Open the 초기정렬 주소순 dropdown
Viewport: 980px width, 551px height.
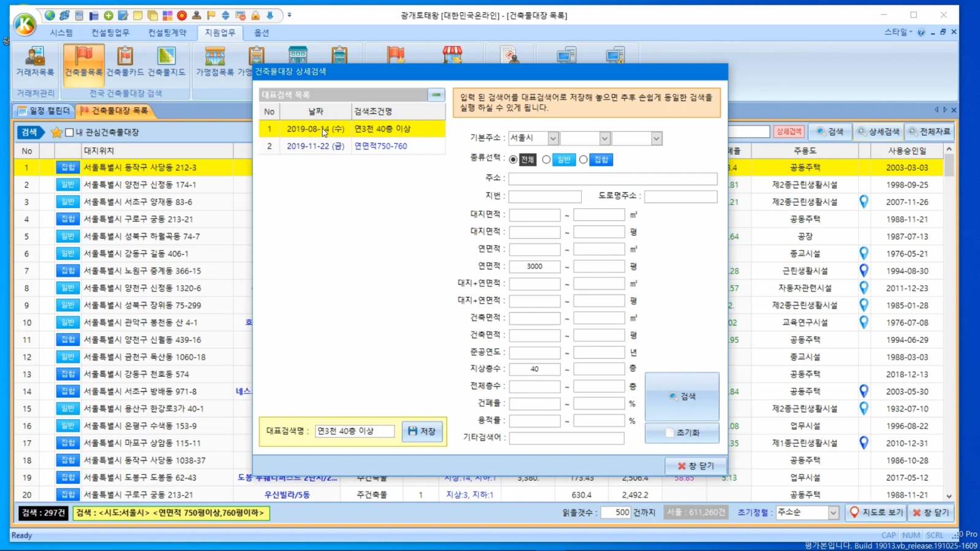pos(833,512)
